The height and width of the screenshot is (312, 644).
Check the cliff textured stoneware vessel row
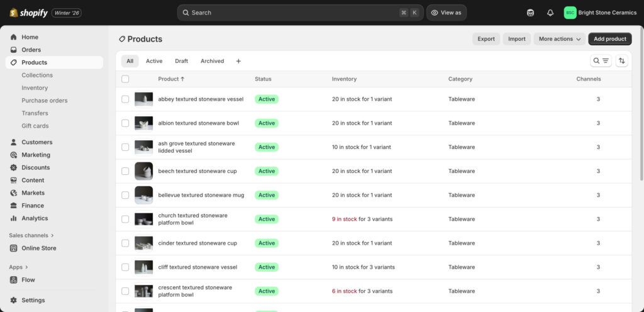click(125, 267)
